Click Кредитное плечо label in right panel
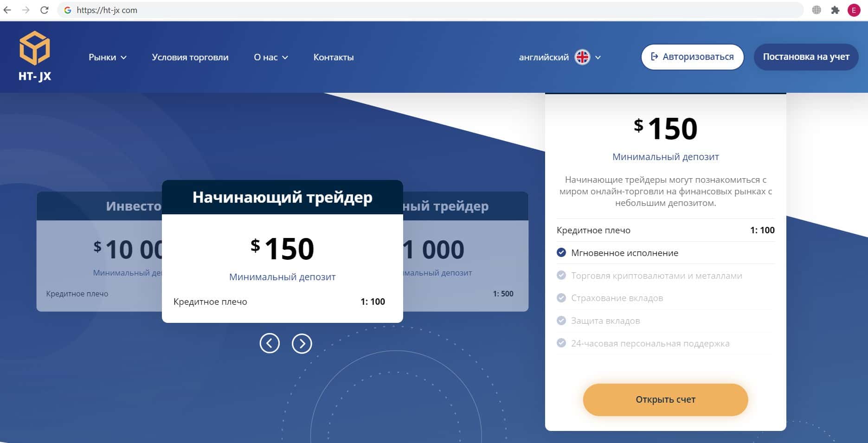 click(x=593, y=230)
